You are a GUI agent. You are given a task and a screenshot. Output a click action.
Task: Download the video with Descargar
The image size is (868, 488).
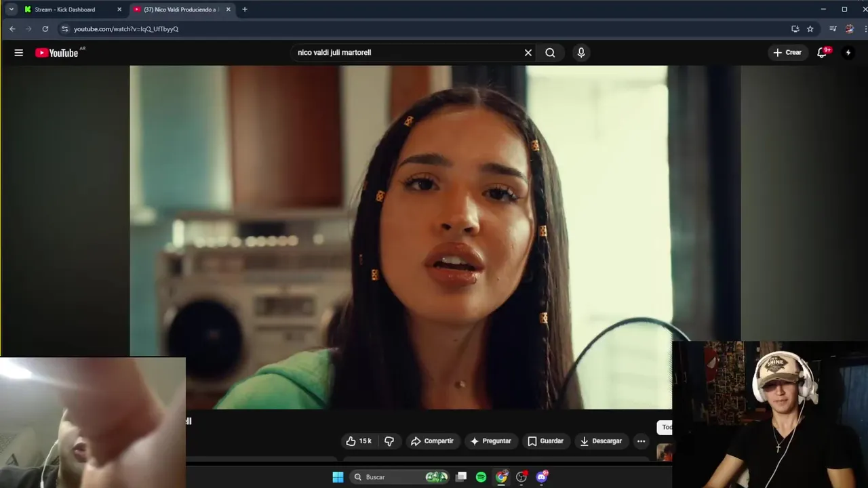click(x=601, y=441)
